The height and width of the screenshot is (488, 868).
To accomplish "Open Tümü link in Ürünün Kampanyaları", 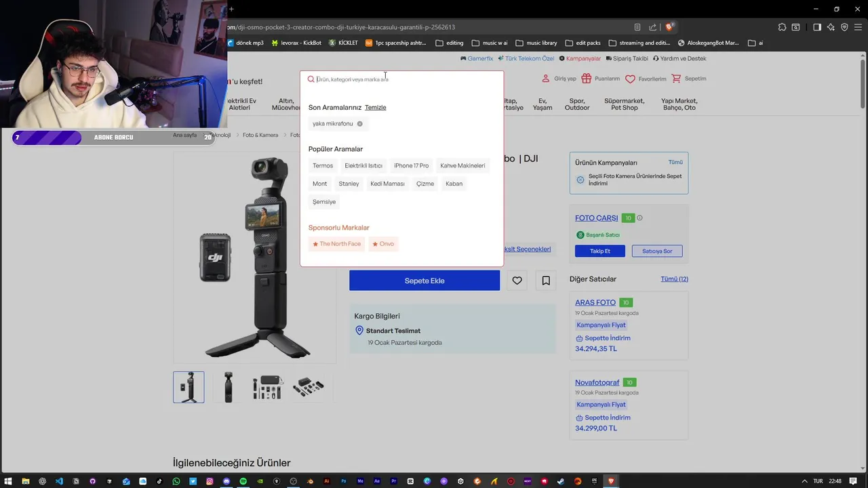I will [x=675, y=162].
